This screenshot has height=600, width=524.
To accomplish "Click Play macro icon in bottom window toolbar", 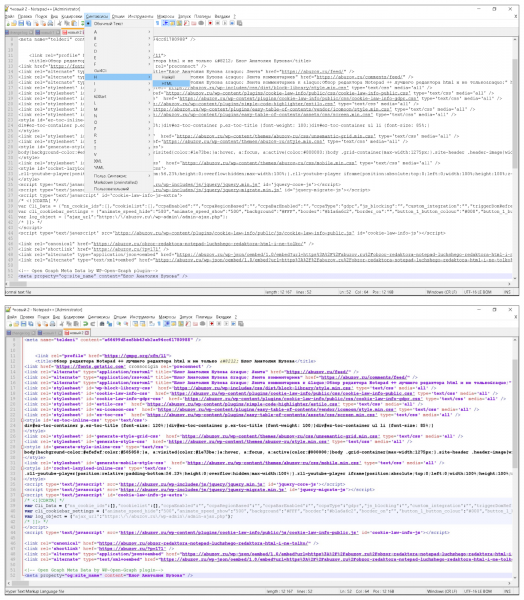I will tap(226, 324).
